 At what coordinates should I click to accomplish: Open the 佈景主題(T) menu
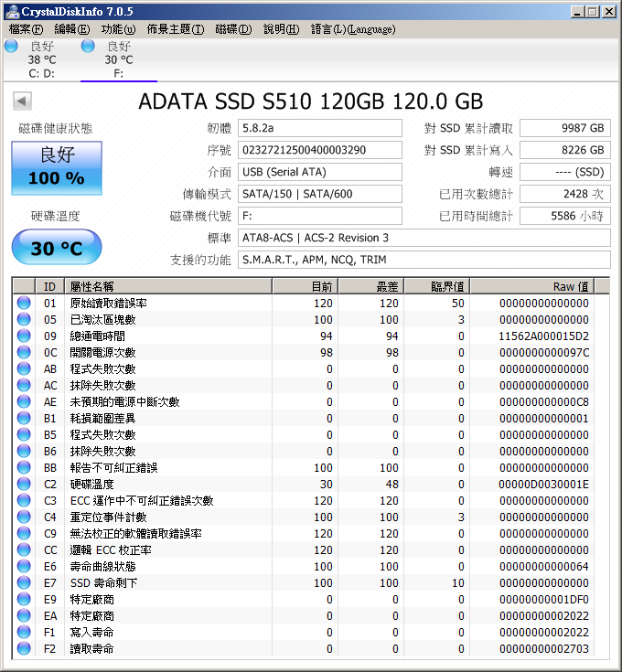tap(176, 29)
